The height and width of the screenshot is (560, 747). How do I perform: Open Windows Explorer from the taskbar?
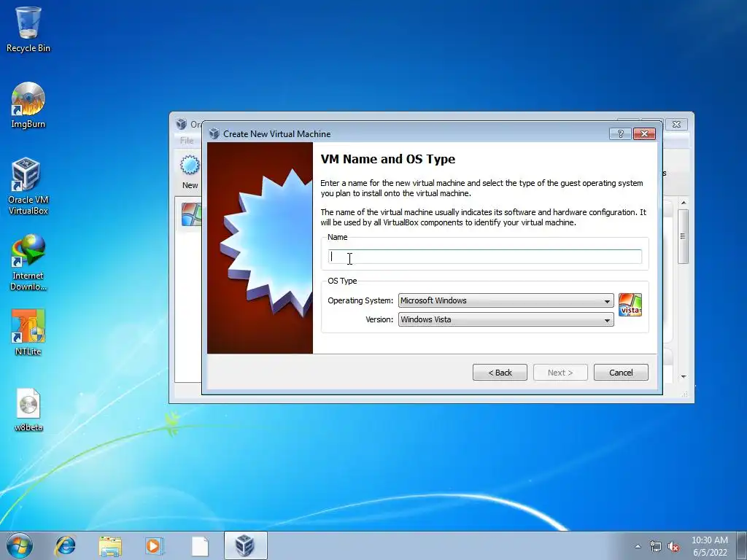pos(110,545)
